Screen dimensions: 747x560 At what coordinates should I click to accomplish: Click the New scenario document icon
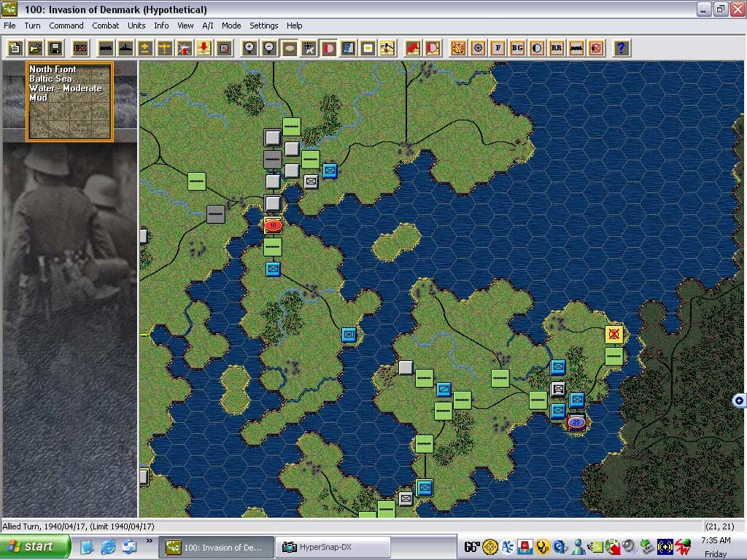click(15, 48)
